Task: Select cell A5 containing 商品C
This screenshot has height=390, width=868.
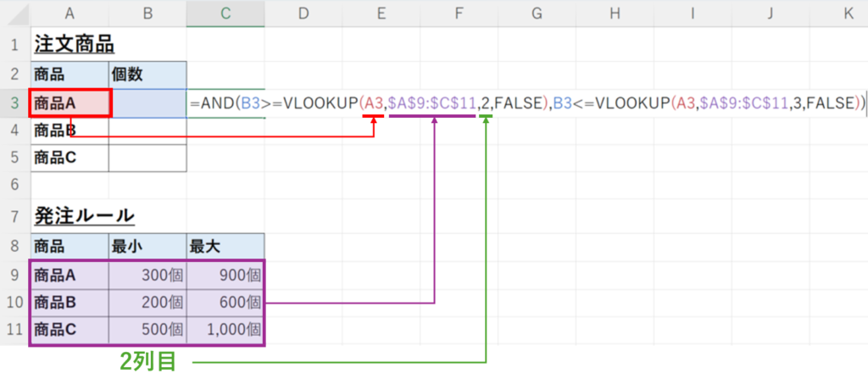Action: point(70,158)
